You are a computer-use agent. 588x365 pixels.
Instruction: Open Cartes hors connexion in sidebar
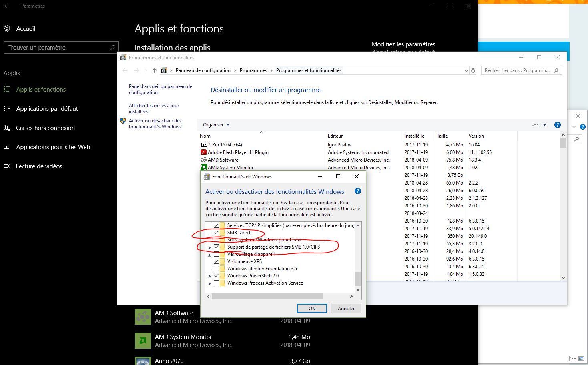coord(45,128)
